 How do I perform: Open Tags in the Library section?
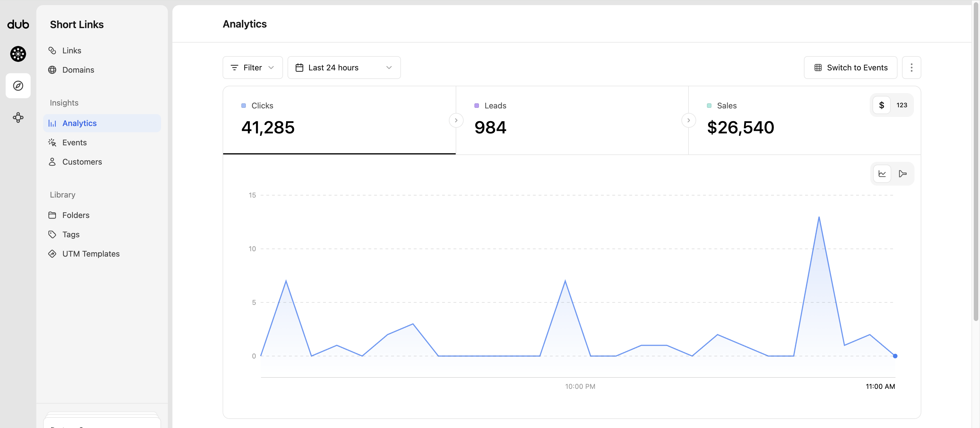pyautogui.click(x=71, y=234)
